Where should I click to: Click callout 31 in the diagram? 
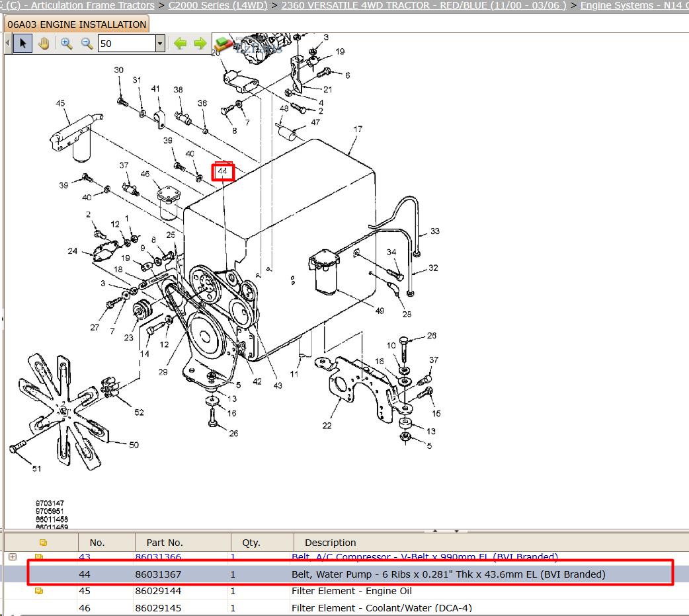pyautogui.click(x=137, y=80)
